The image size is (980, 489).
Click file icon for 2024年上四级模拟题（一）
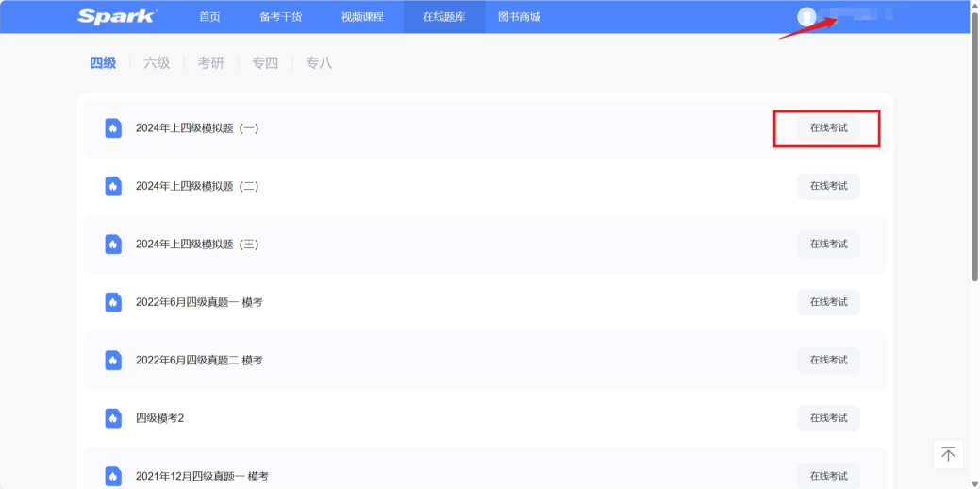coord(113,128)
